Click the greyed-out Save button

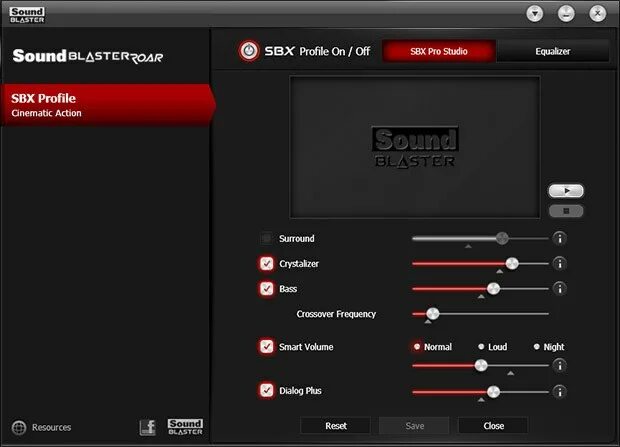pos(414,426)
